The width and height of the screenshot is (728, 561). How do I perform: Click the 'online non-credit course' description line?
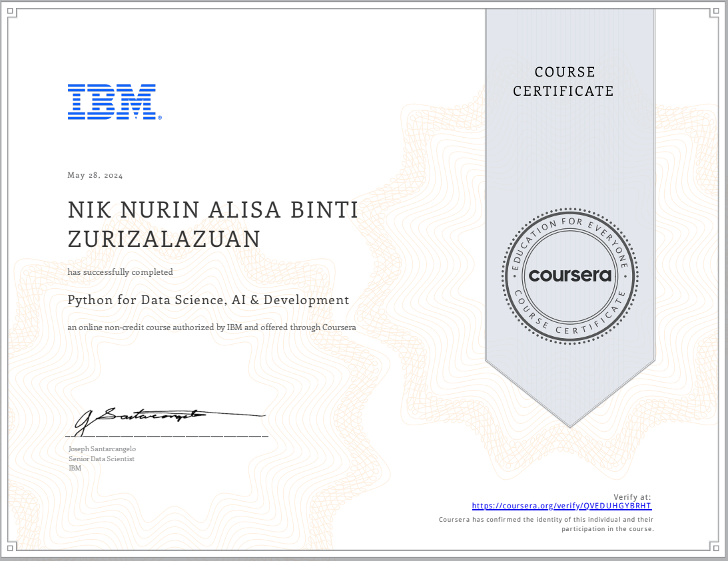click(x=212, y=327)
